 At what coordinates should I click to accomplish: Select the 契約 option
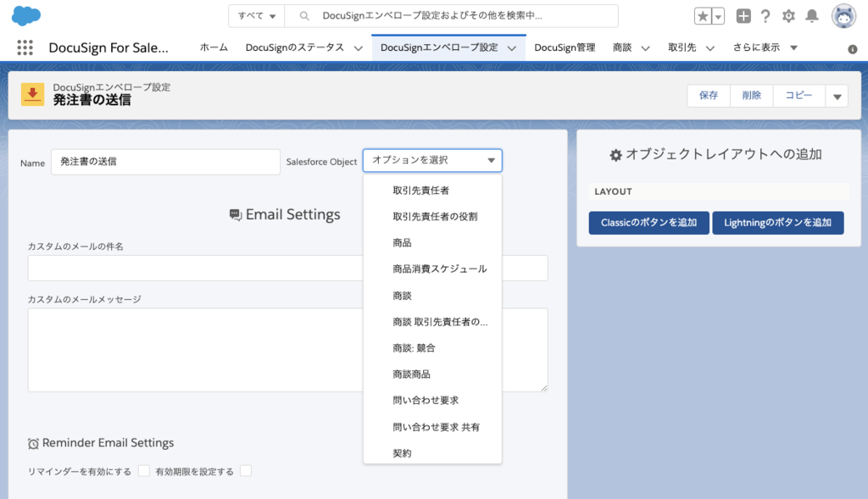(432, 452)
